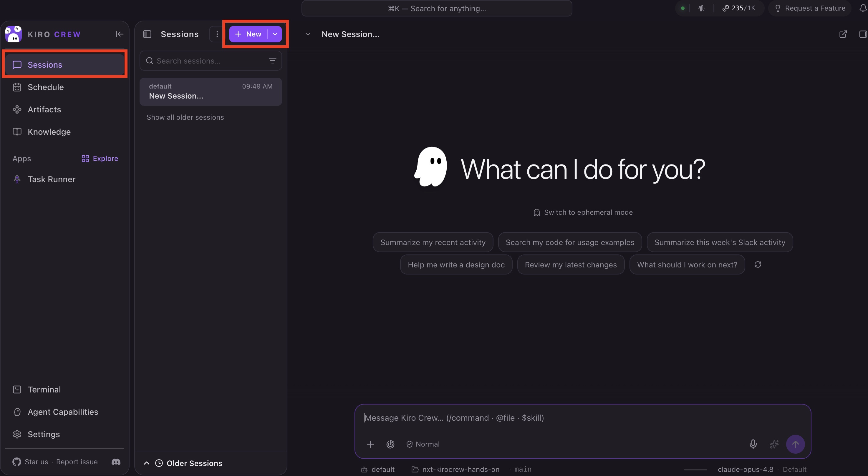Click the waveform activity icon
The image size is (868, 476).
tap(702, 8)
